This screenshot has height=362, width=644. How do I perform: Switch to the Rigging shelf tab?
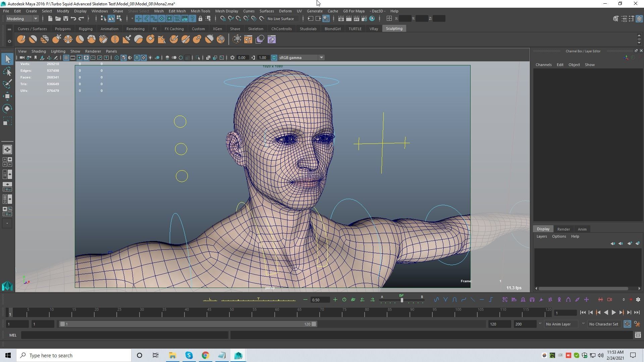tap(85, 29)
